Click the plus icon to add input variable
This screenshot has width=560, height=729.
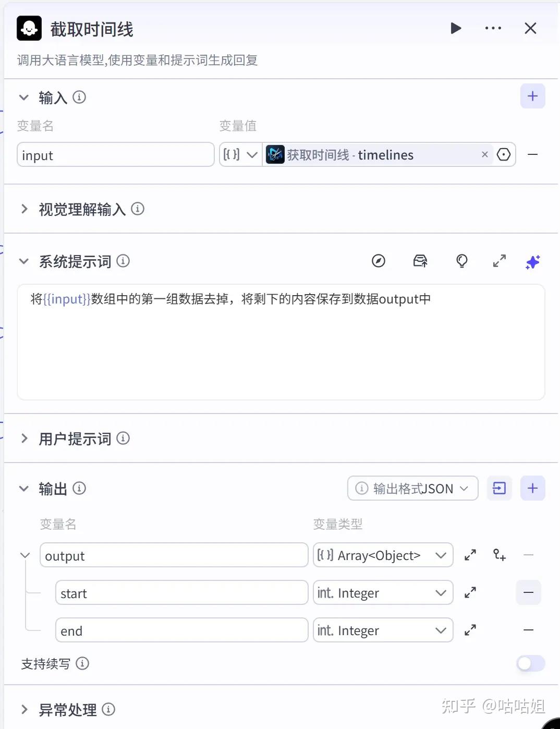(532, 96)
